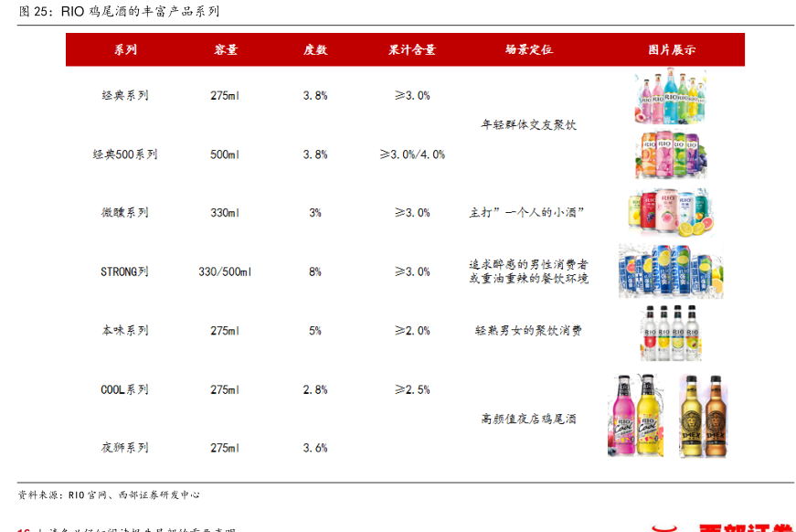
Task: Select the 高颜值夜店鸡尾酒 positioning text
Action: tap(528, 419)
